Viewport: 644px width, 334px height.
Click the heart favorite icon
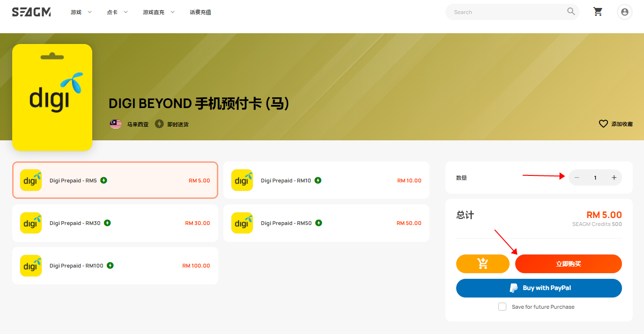point(603,124)
